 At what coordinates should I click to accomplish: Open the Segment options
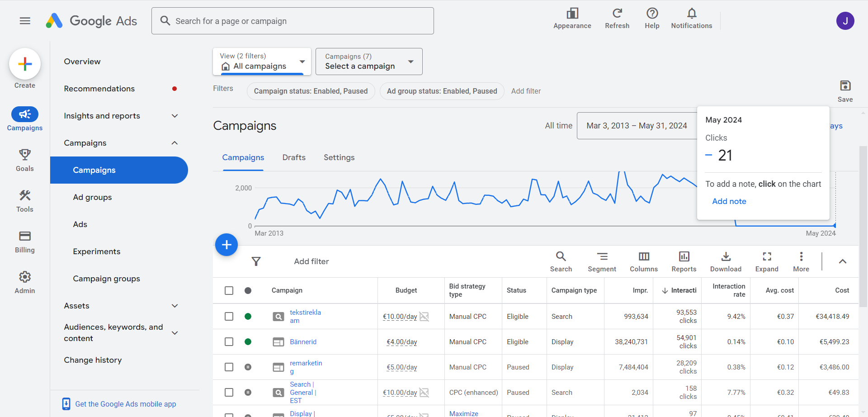pos(602,261)
